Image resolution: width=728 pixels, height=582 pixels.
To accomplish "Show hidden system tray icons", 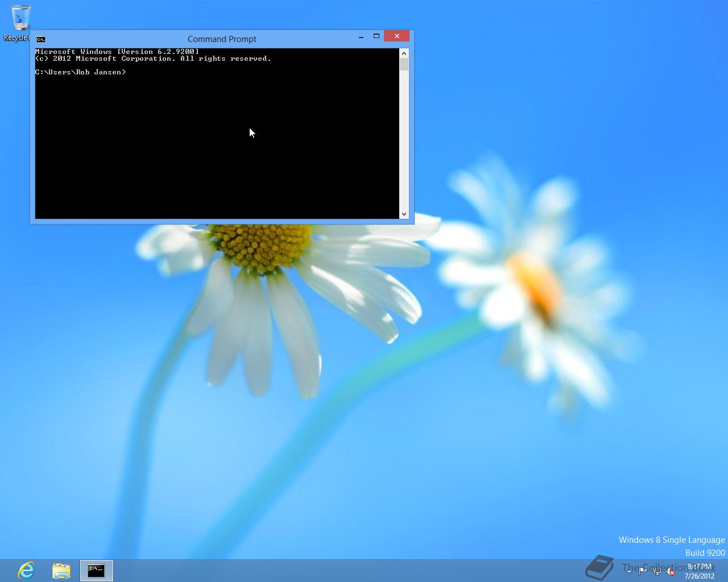I will click(x=629, y=571).
